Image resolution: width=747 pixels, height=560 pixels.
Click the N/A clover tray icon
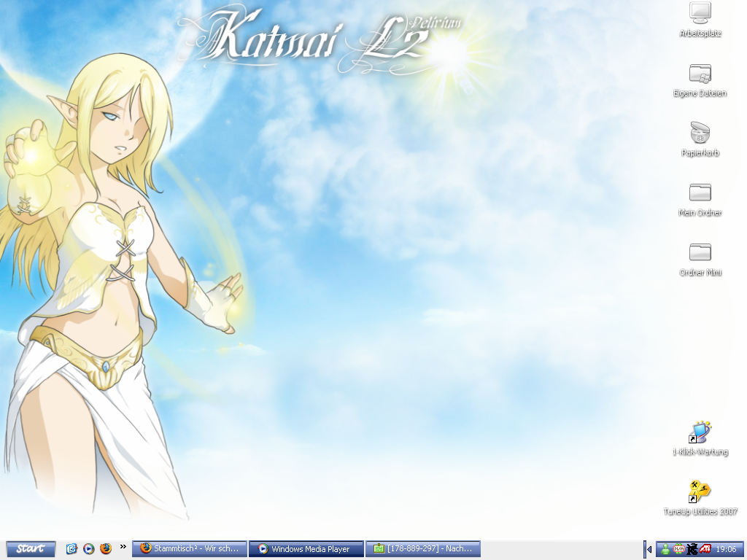(679, 549)
